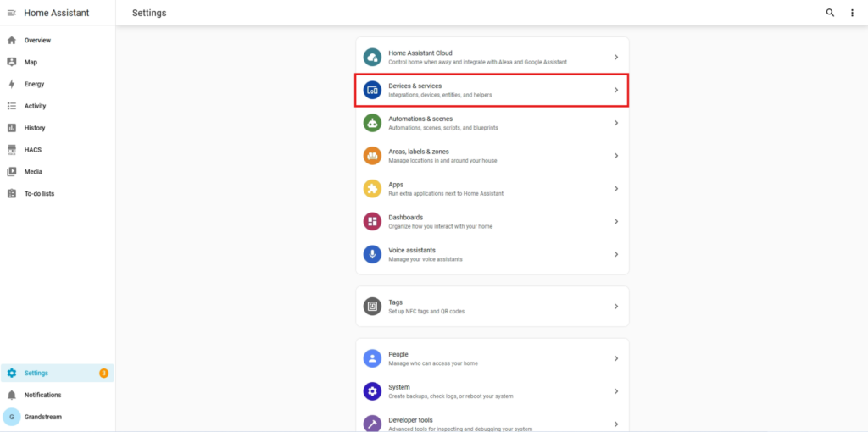Screen dimensions: 868x432
Task: Open Activity from the sidebar
Action: pyautogui.click(x=35, y=106)
